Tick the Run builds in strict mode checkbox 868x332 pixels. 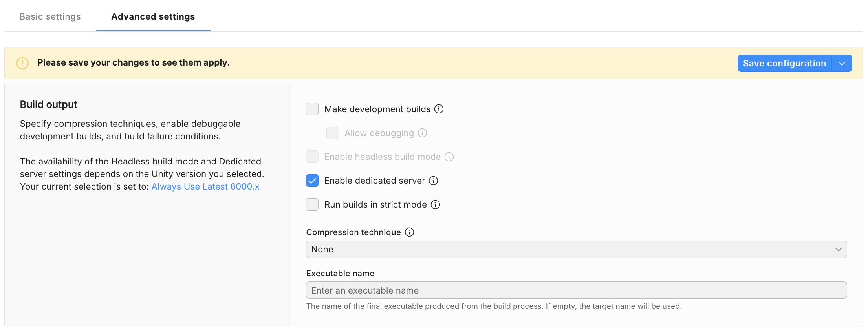coord(312,204)
